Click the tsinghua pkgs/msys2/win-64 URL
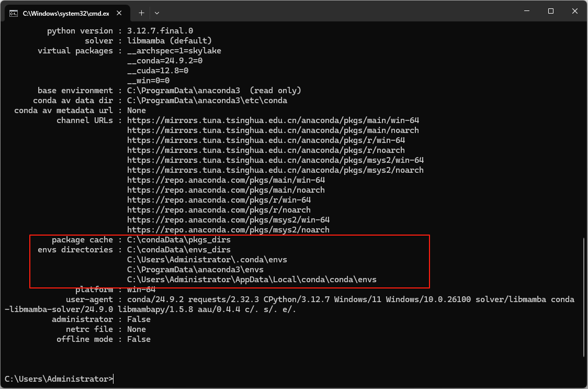Image resolution: width=588 pixels, height=389 pixels. pos(275,160)
